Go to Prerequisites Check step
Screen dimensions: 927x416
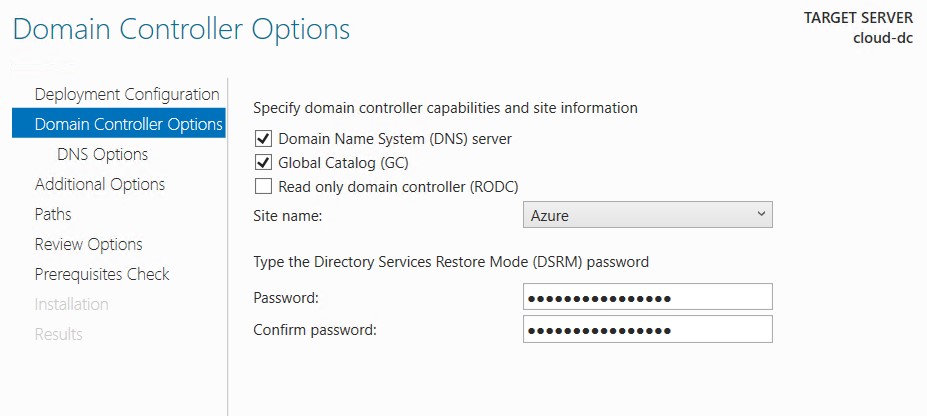point(102,274)
